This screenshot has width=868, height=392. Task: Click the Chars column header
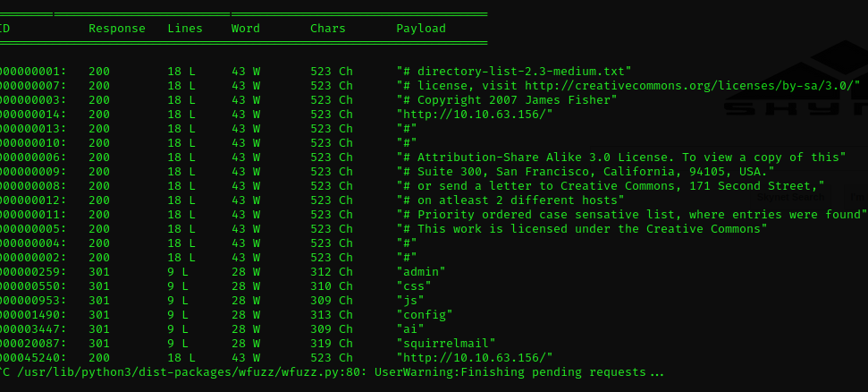point(328,29)
